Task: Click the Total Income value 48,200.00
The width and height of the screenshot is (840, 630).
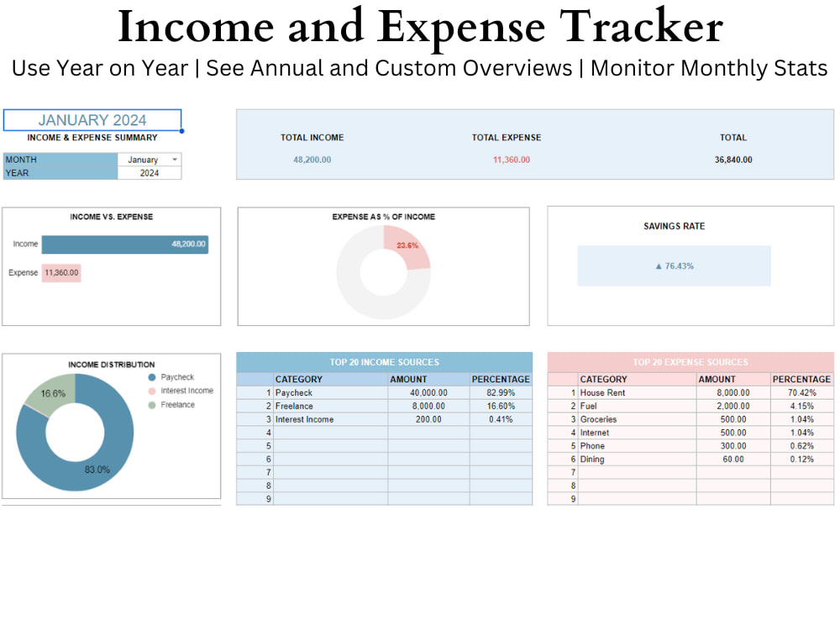Action: pos(312,160)
